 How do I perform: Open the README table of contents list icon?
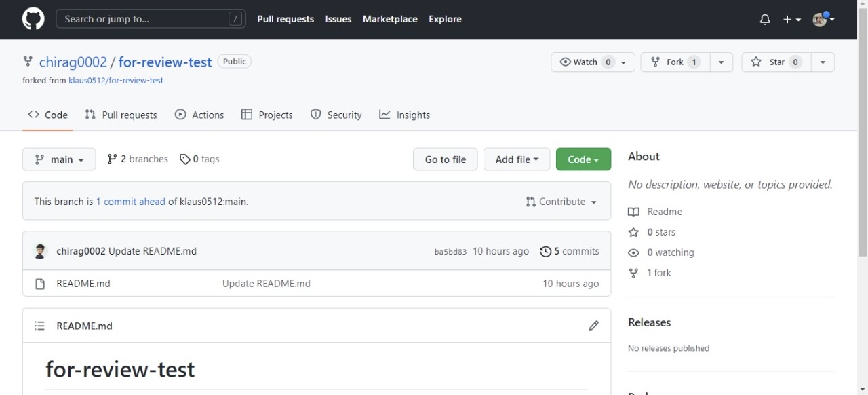pyautogui.click(x=40, y=326)
